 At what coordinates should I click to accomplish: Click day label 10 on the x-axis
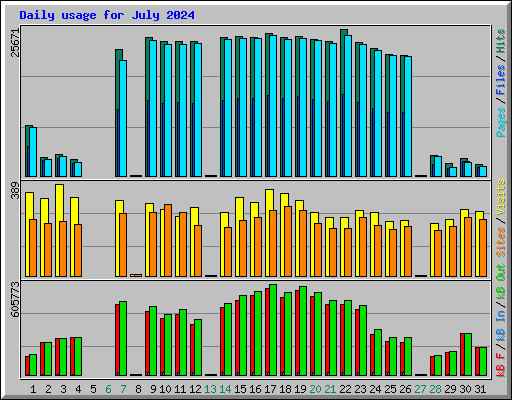tap(165, 389)
